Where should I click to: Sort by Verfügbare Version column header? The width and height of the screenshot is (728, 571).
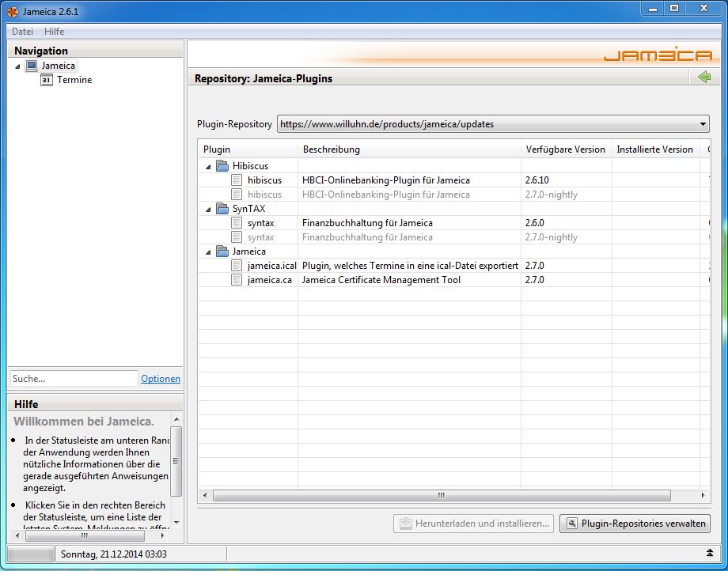pos(567,149)
